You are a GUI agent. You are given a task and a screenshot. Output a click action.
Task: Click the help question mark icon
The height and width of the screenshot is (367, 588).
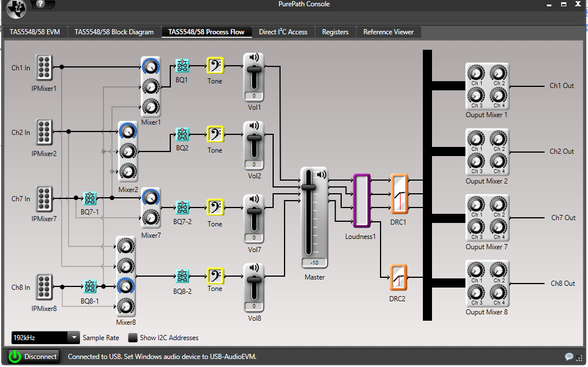(41, 4)
